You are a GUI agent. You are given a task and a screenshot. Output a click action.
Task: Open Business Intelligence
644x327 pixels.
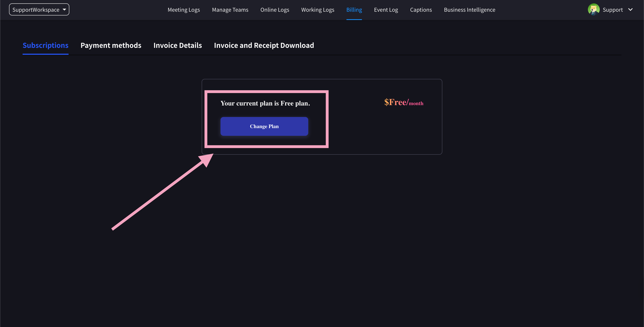pyautogui.click(x=469, y=10)
